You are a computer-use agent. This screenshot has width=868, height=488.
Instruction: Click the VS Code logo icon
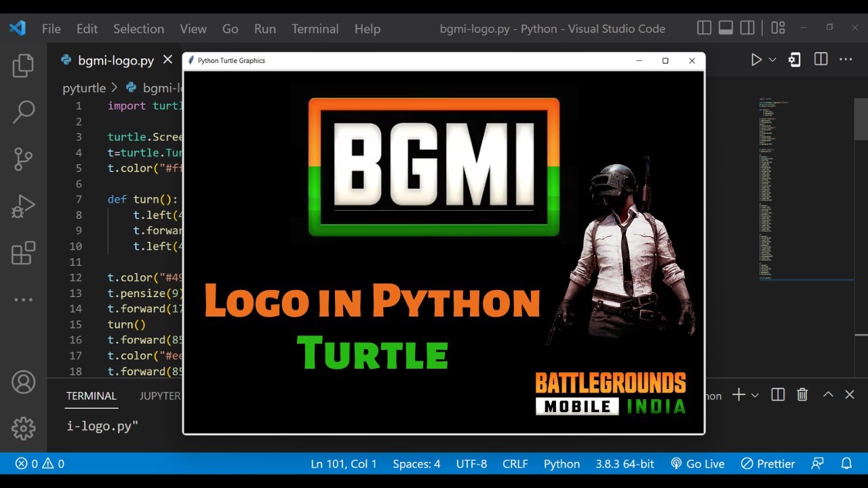(18, 28)
